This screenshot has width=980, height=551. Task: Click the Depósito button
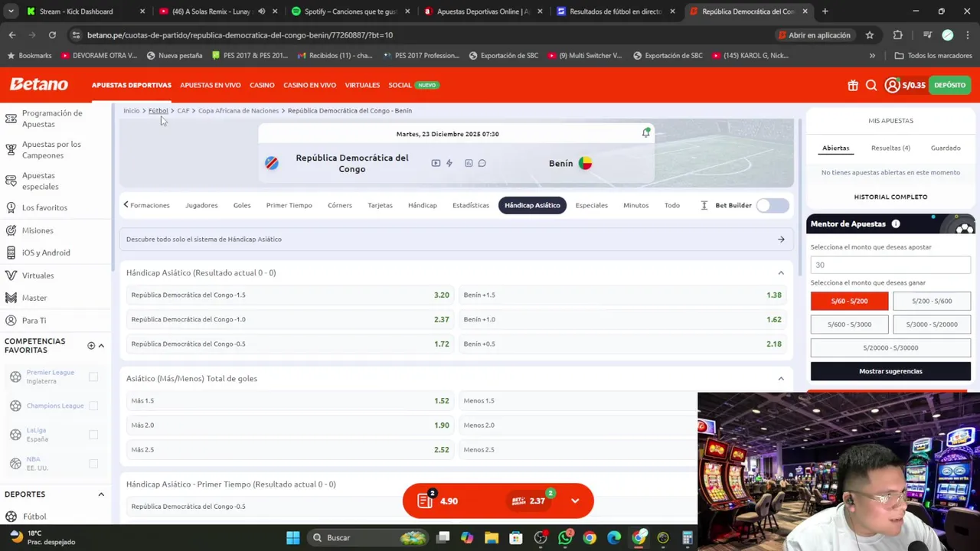(949, 85)
